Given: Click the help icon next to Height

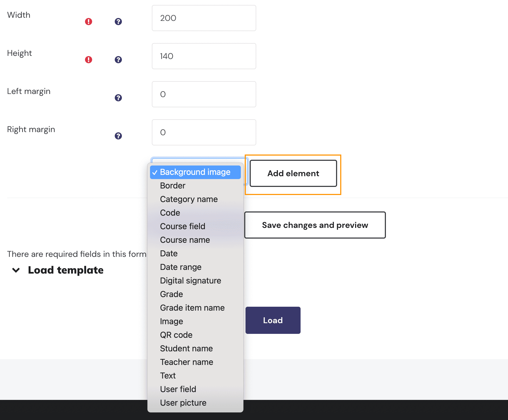Looking at the screenshot, I should pos(118,60).
